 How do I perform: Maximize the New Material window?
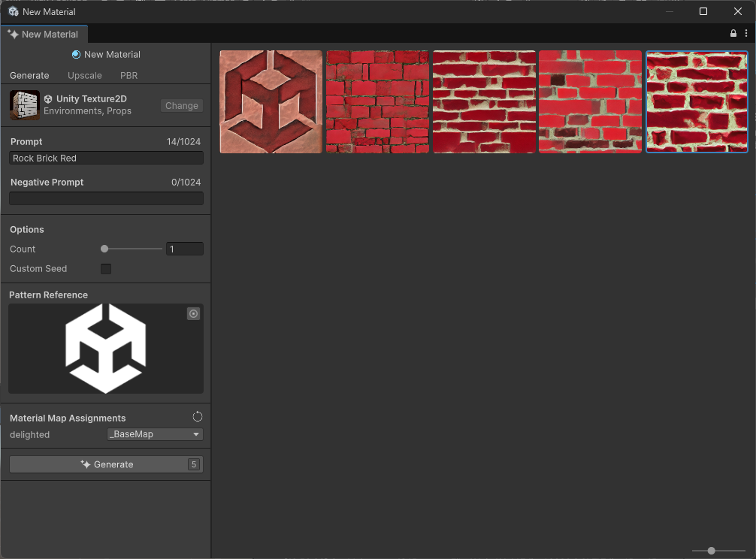[x=703, y=11]
